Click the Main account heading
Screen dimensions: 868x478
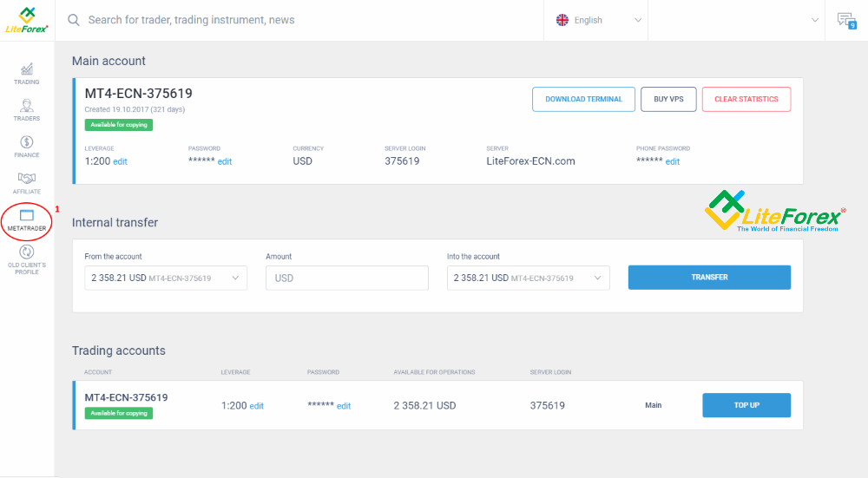pyautogui.click(x=108, y=61)
